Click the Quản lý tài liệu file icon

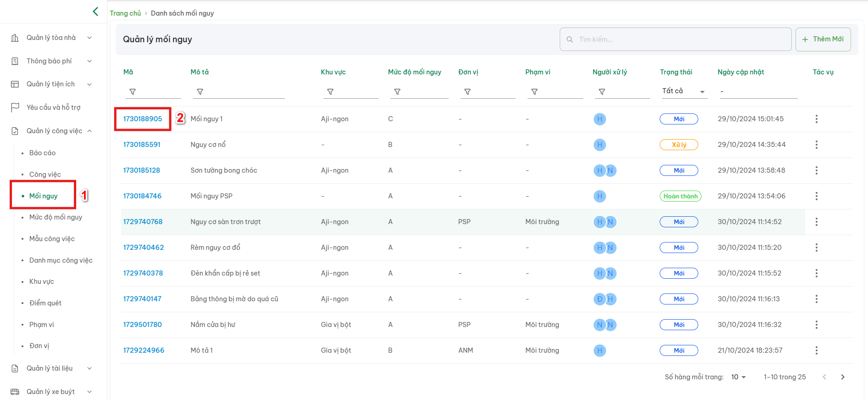coord(15,368)
